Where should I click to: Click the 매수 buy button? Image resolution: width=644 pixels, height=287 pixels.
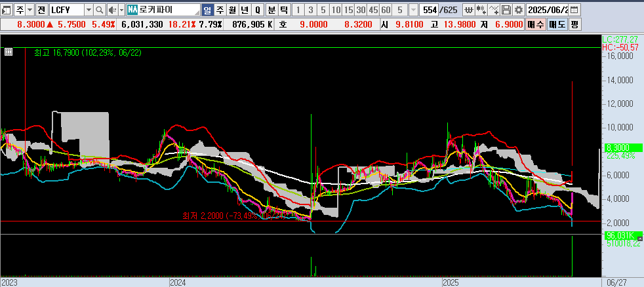point(536,25)
